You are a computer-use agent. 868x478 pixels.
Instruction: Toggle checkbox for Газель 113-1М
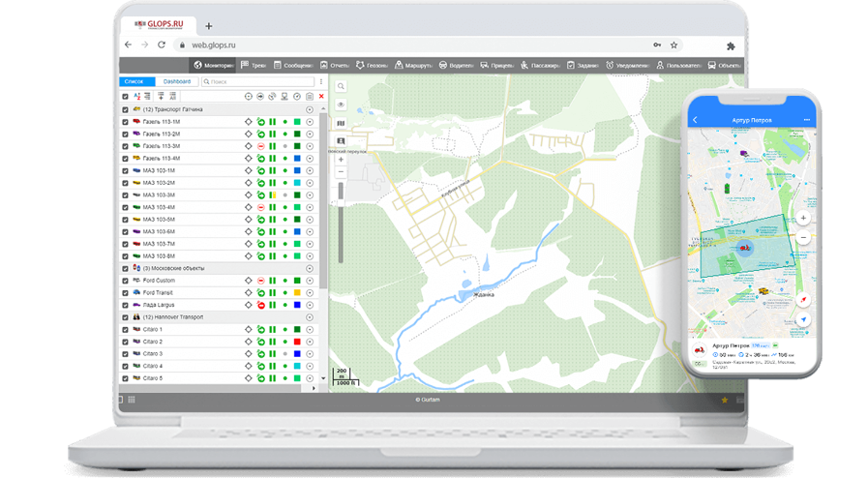click(x=125, y=122)
